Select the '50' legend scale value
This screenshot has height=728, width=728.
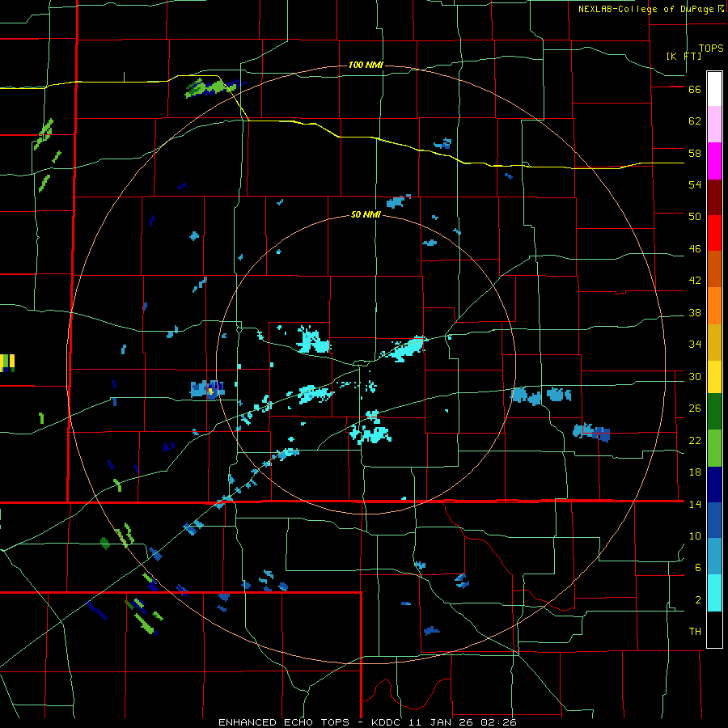point(695,217)
